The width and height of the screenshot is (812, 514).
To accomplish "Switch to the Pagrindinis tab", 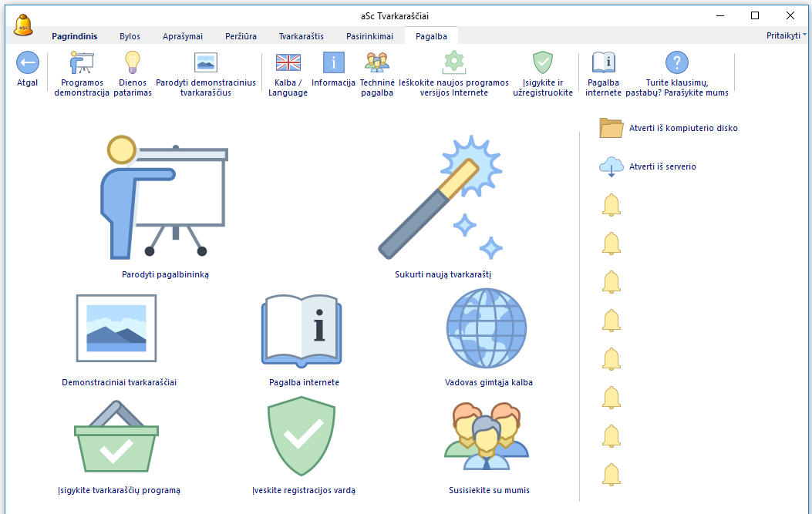I will [x=75, y=36].
